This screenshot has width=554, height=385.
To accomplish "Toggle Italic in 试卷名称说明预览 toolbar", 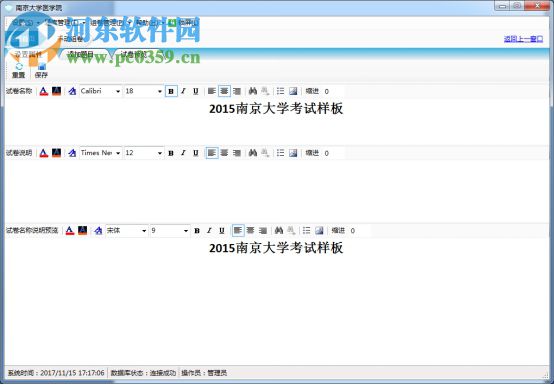I will (210, 231).
